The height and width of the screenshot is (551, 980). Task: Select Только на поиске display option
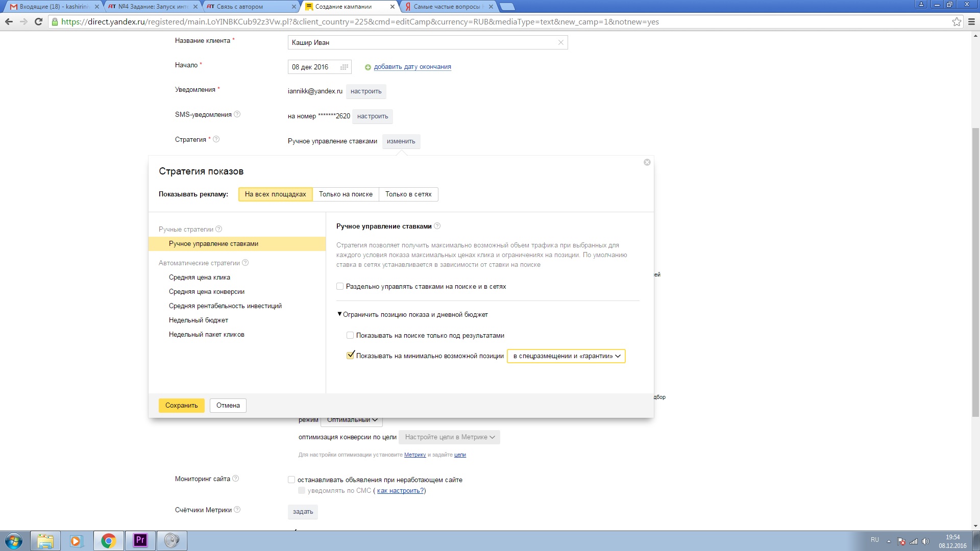(346, 194)
